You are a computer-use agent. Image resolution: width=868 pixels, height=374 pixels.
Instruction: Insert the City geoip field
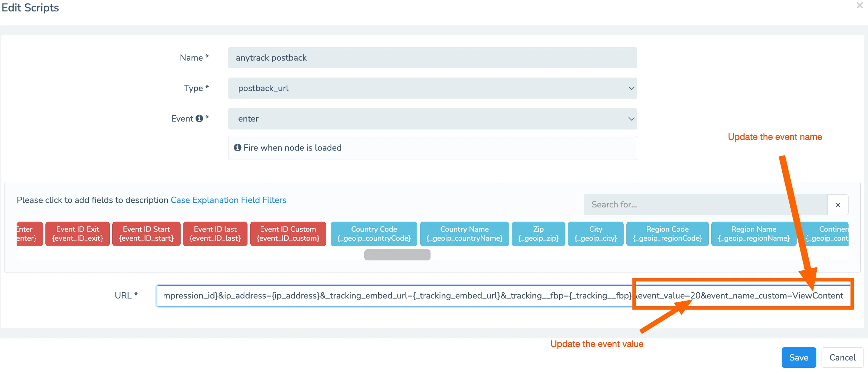point(596,234)
